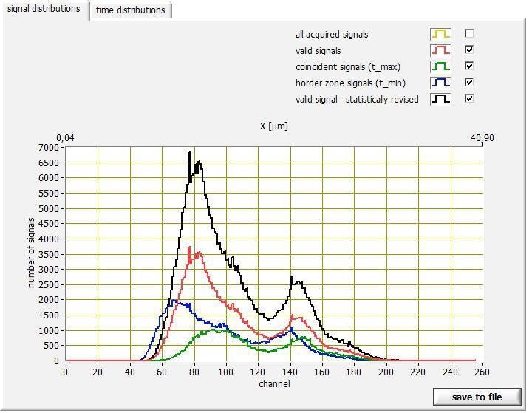Toggle border zone signals (t_min) checkbox

point(469,82)
